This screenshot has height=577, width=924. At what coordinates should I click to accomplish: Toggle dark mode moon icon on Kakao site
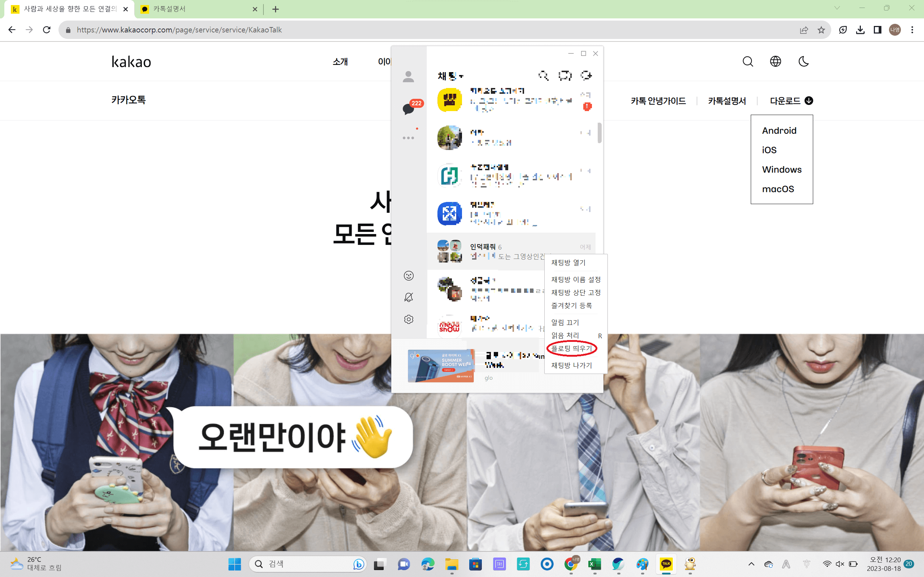(803, 61)
